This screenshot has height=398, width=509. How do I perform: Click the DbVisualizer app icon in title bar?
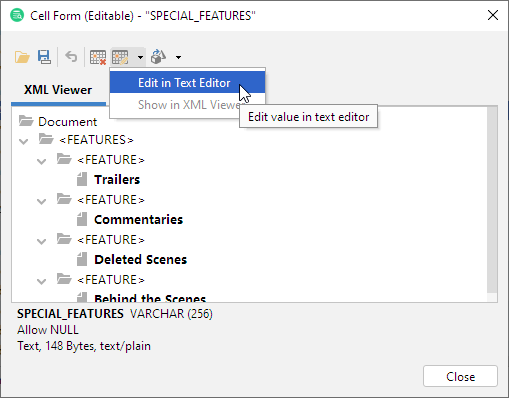tap(17, 15)
